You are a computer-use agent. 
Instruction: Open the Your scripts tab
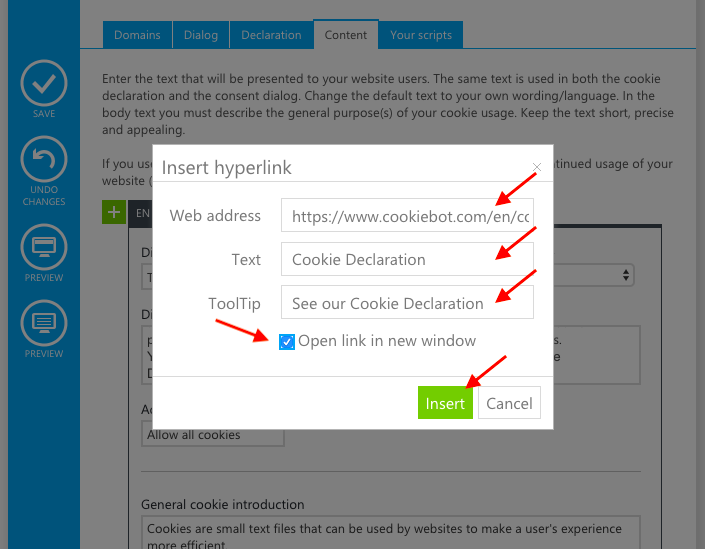pos(421,35)
